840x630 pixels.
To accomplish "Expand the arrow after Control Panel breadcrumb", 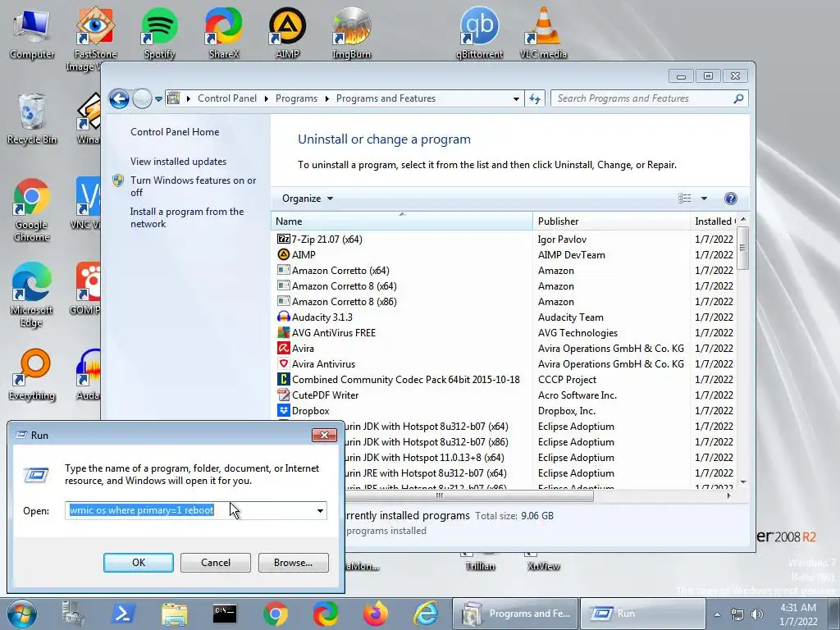I will (x=267, y=98).
